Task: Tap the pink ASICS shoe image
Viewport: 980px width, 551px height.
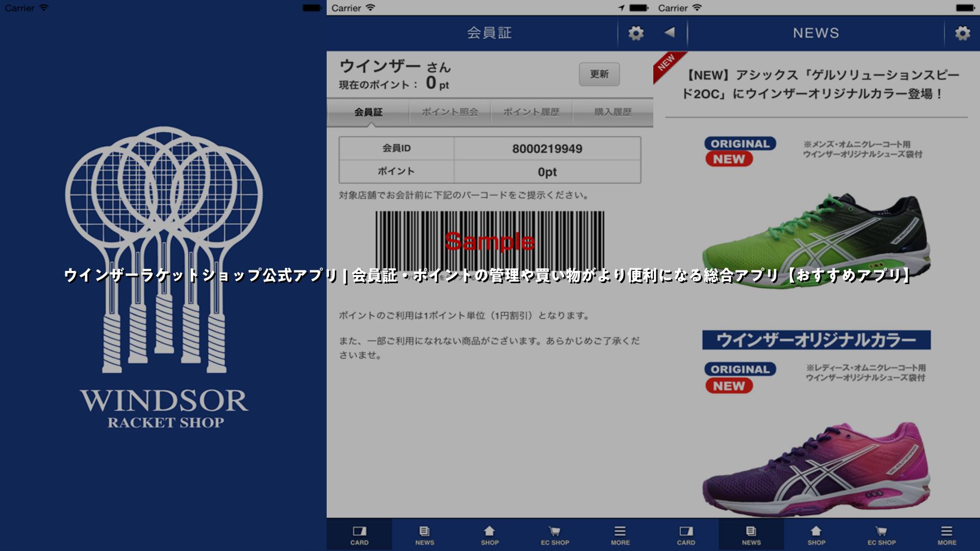Action: [x=816, y=468]
